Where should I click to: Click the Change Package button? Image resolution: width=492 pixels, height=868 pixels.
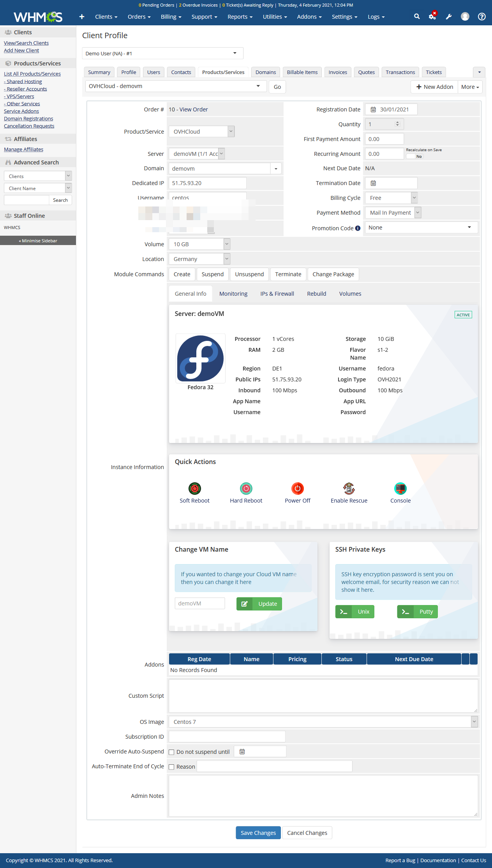click(333, 274)
